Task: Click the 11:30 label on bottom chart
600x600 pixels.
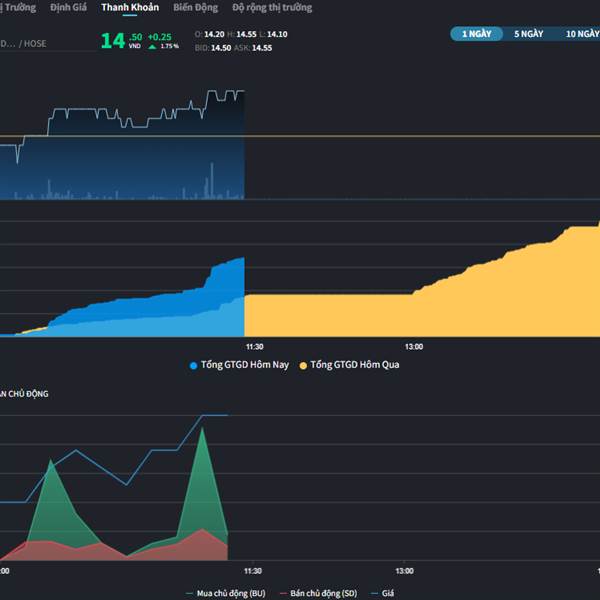Action: 253,571
